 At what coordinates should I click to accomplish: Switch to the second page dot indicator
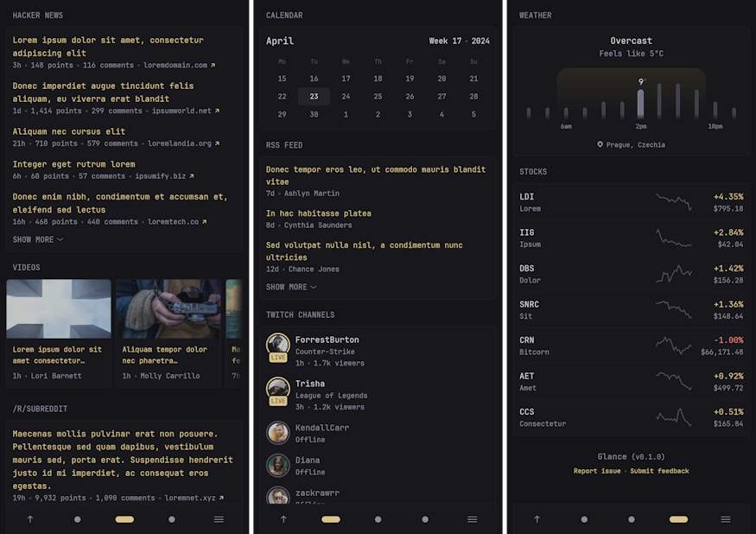click(x=124, y=519)
